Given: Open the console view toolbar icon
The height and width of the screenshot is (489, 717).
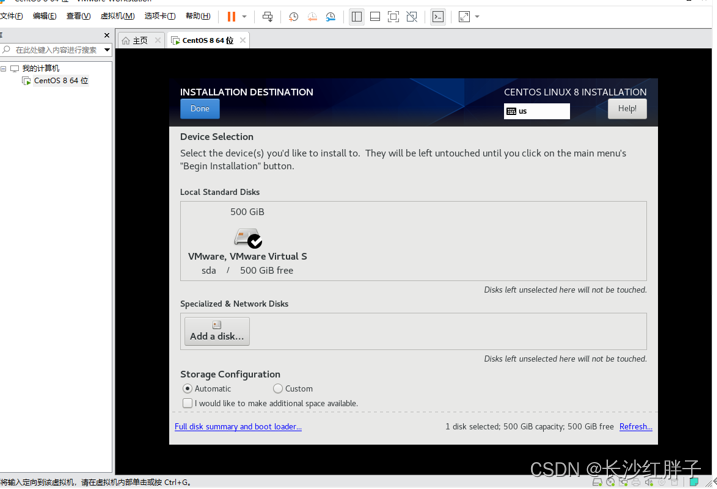Looking at the screenshot, I should 438,17.
